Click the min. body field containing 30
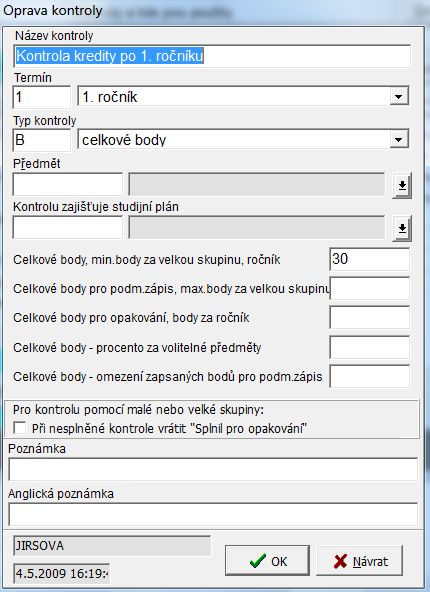 tap(369, 259)
